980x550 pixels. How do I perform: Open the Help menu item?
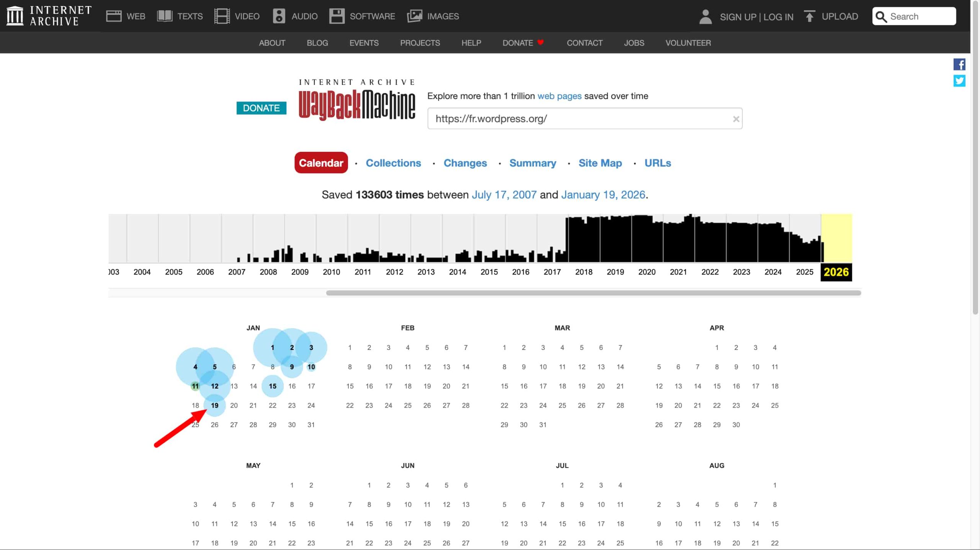(x=471, y=43)
